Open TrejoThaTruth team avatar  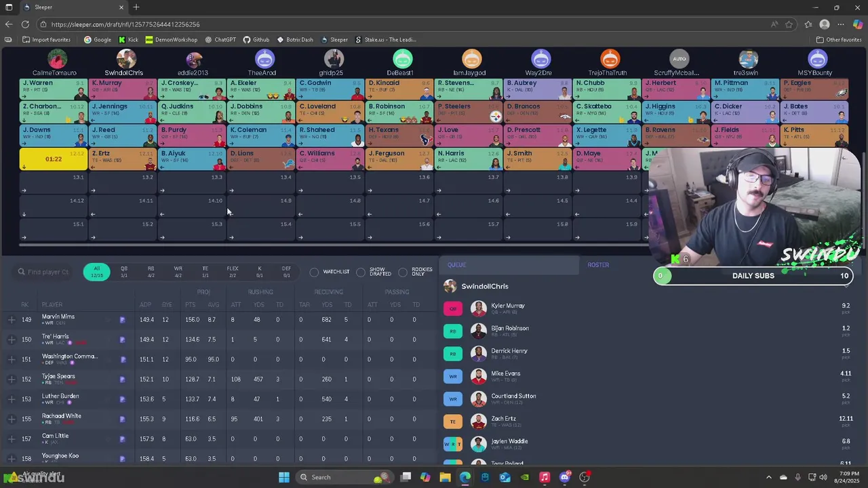point(610,59)
